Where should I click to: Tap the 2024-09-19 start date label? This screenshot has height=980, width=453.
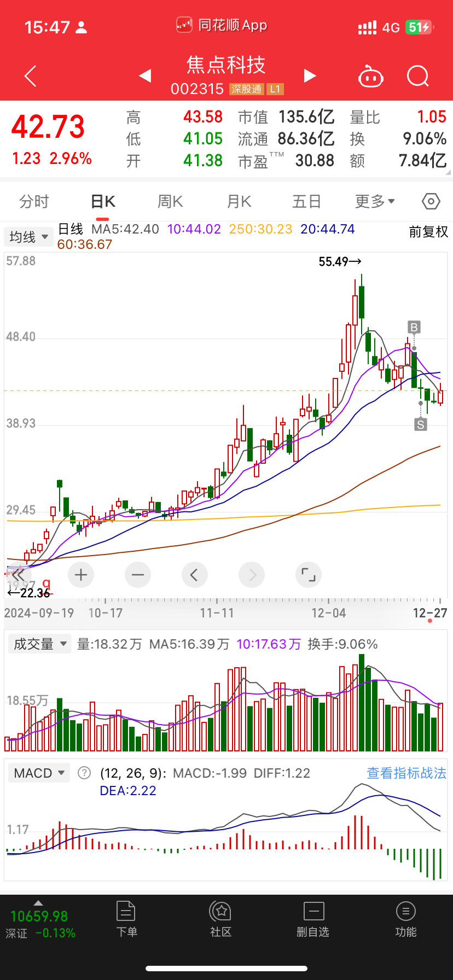pos(39,613)
